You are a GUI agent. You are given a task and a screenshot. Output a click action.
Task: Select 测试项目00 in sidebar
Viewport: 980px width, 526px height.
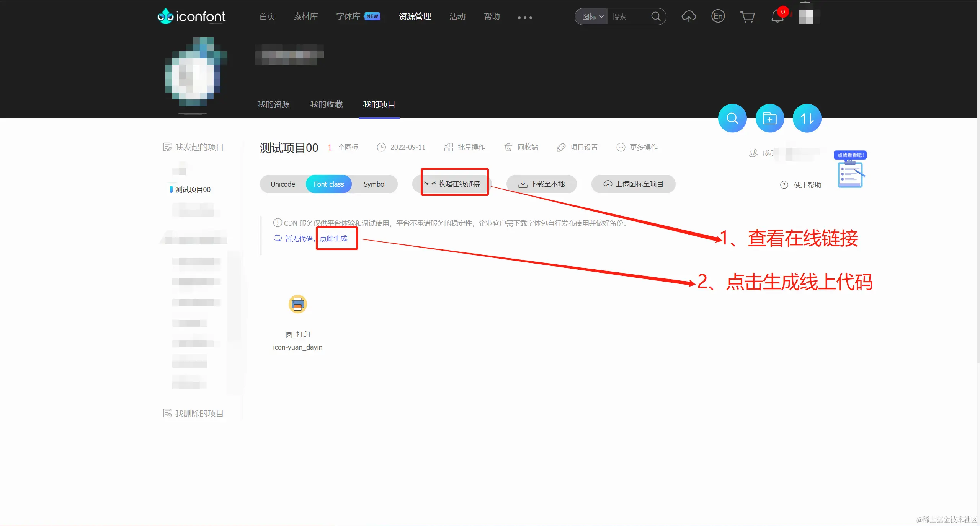tap(193, 190)
